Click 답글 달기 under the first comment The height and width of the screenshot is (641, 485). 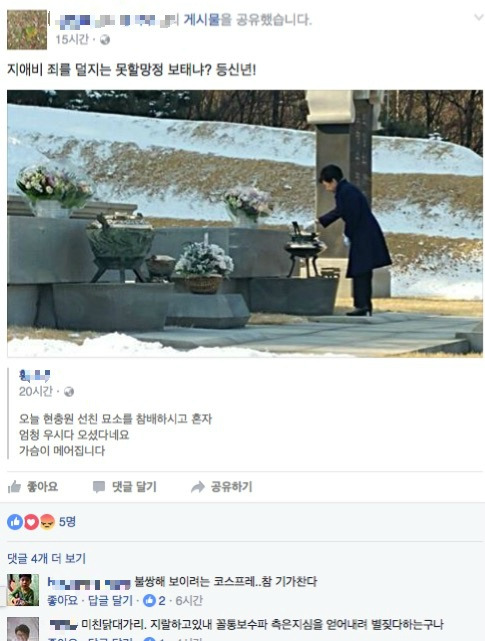tap(110, 600)
